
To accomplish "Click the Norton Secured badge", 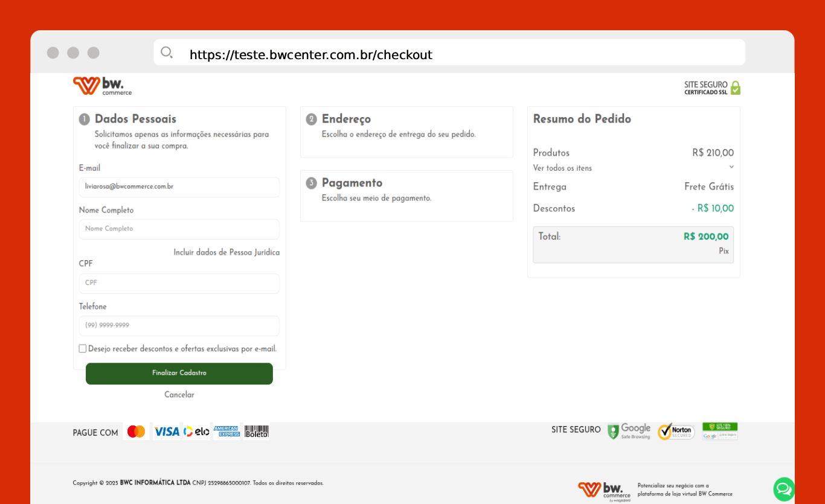I will click(676, 431).
